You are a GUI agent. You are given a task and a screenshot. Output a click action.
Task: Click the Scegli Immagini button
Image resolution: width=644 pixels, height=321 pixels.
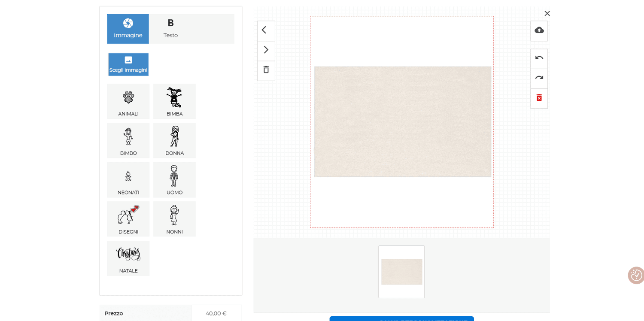point(128,64)
